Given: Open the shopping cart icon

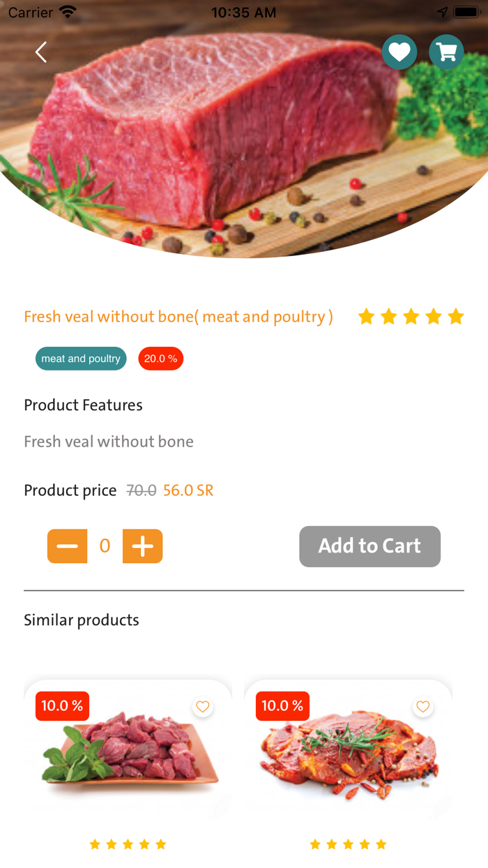Looking at the screenshot, I should pyautogui.click(x=446, y=52).
